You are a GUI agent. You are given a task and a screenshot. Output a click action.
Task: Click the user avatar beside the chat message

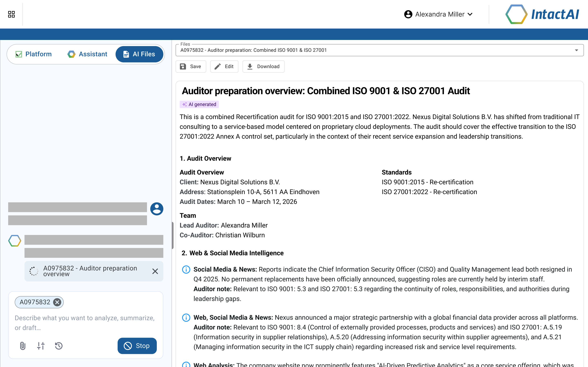pos(157,209)
